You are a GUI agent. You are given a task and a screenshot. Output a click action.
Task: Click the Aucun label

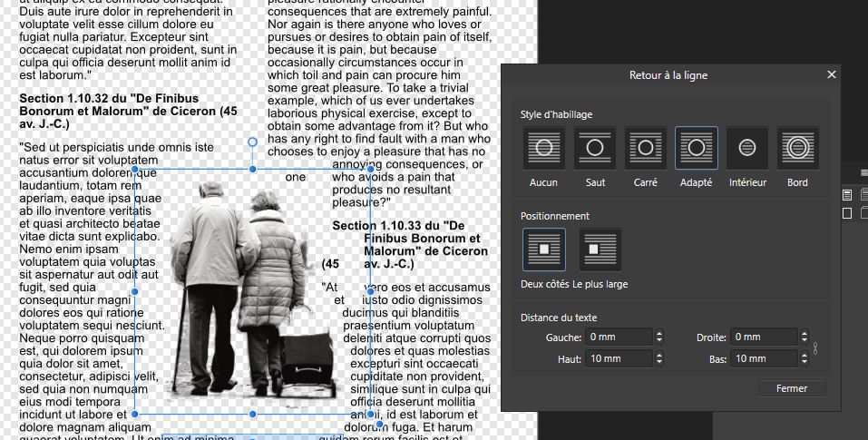(543, 182)
